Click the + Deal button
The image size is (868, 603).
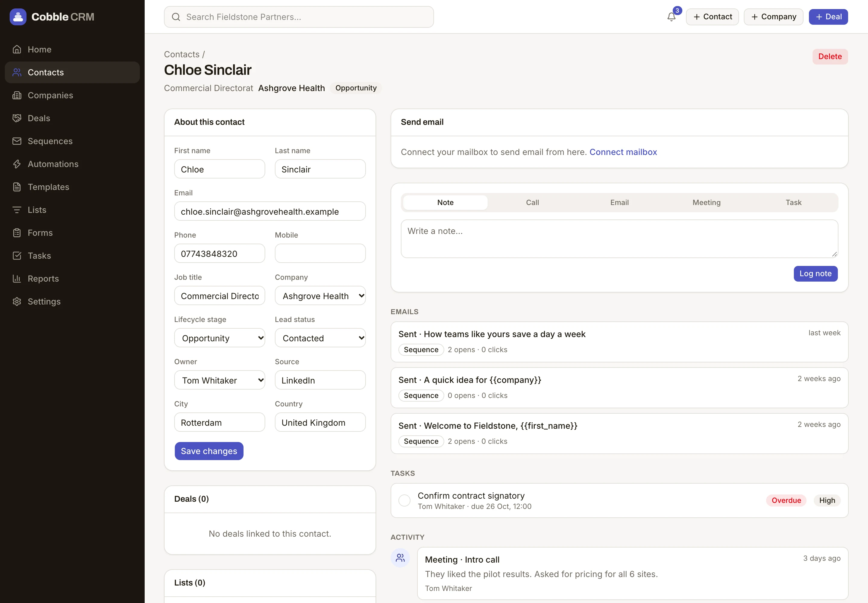pos(828,17)
